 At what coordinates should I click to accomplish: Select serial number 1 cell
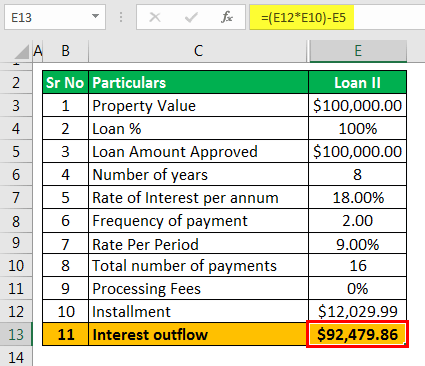tap(65, 105)
